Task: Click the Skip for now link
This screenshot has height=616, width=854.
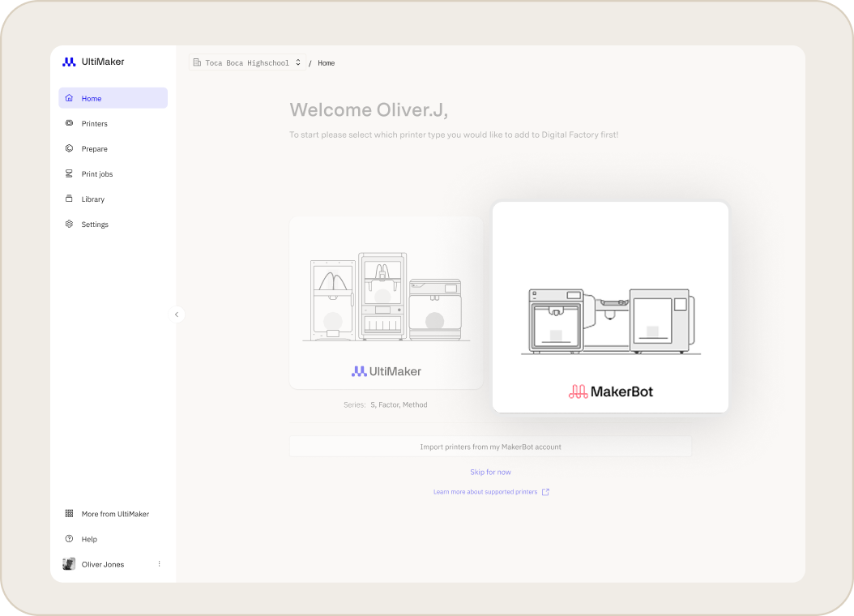Action: [x=490, y=472]
